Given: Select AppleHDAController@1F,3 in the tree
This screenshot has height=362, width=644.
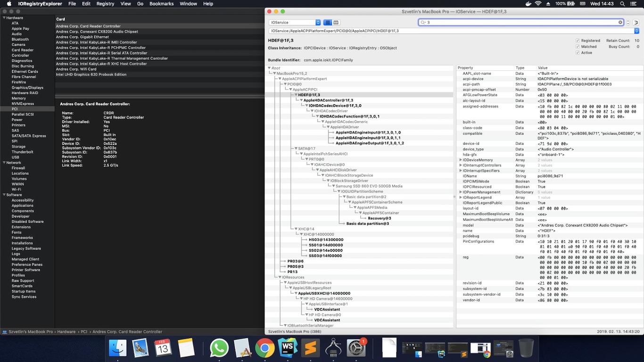Looking at the screenshot, I should 328,100.
